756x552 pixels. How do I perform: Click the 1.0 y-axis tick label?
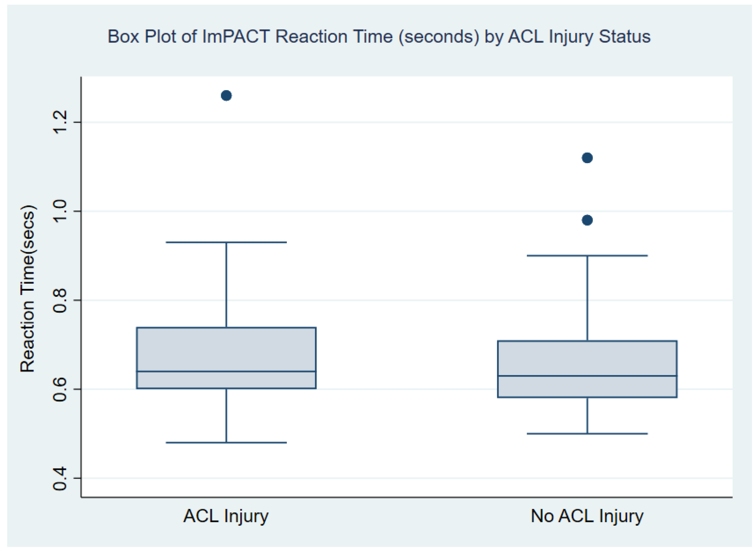coord(60,211)
